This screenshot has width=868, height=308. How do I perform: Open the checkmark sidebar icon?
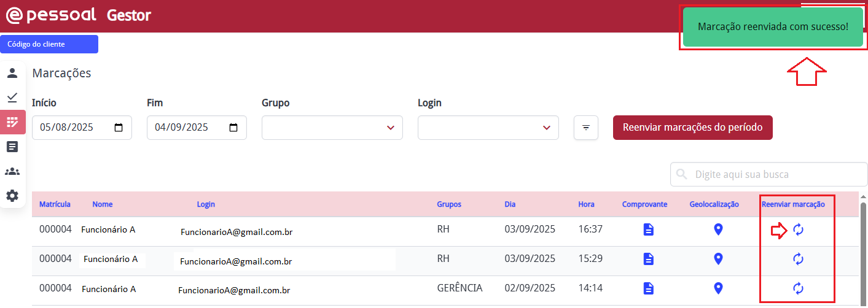pos(12,98)
